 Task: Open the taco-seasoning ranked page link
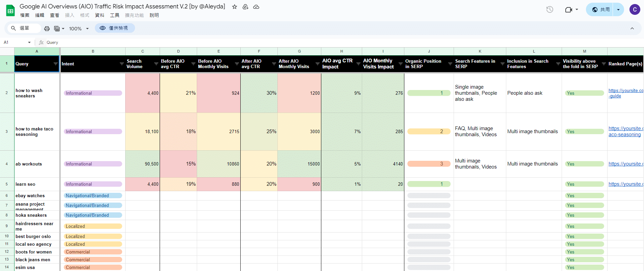624,131
